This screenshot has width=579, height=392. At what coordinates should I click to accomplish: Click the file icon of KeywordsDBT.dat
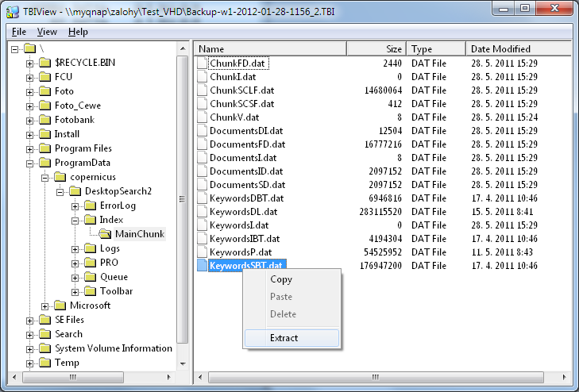click(x=202, y=198)
